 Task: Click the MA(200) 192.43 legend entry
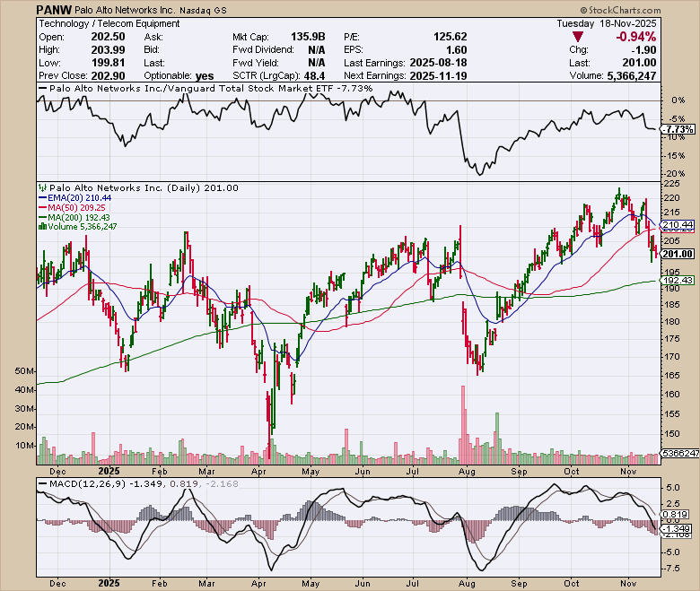point(79,217)
